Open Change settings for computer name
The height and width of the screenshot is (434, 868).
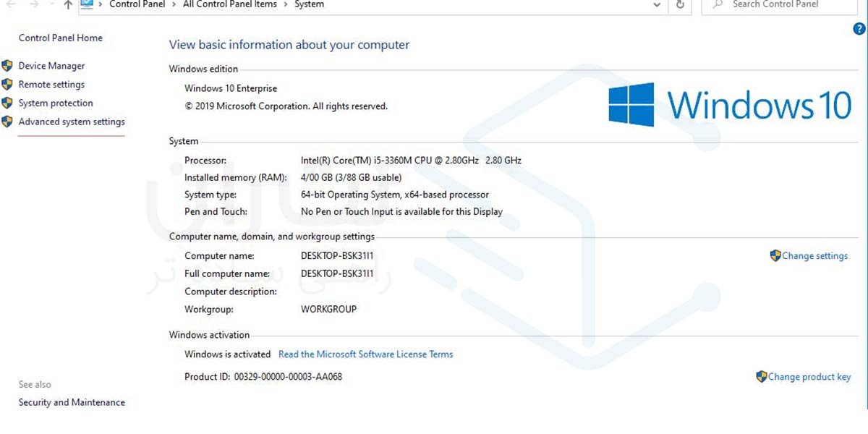tap(814, 256)
